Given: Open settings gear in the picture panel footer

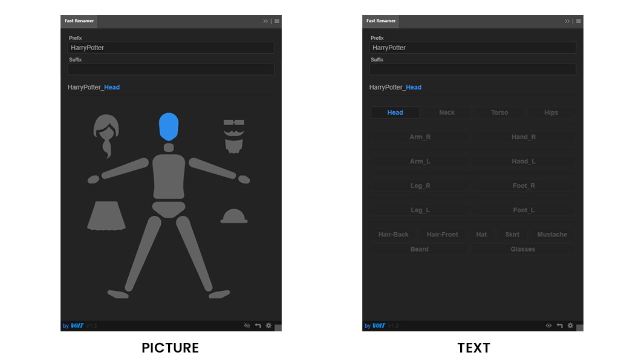Looking at the screenshot, I should [268, 325].
